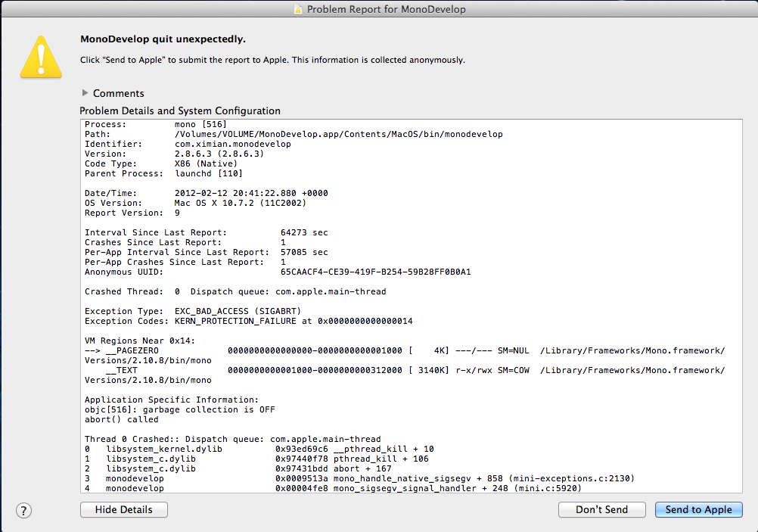Click Report Version 9 line
This screenshot has width=758, height=532.
[132, 213]
